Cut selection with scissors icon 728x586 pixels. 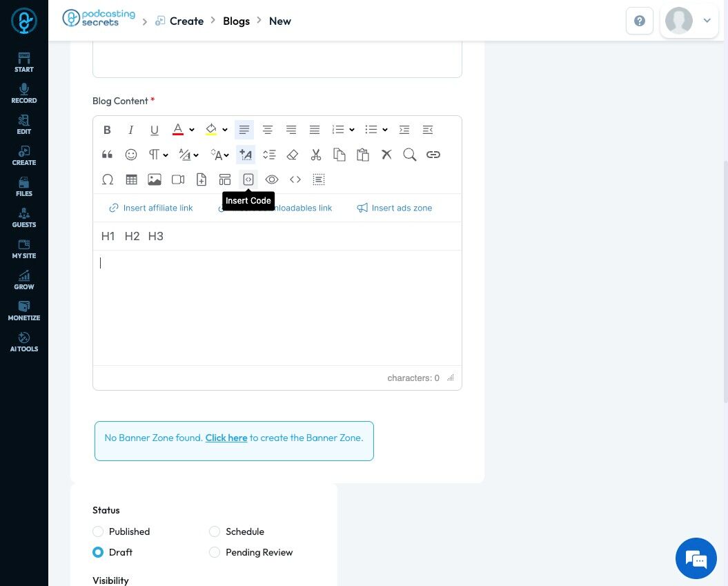click(x=316, y=155)
